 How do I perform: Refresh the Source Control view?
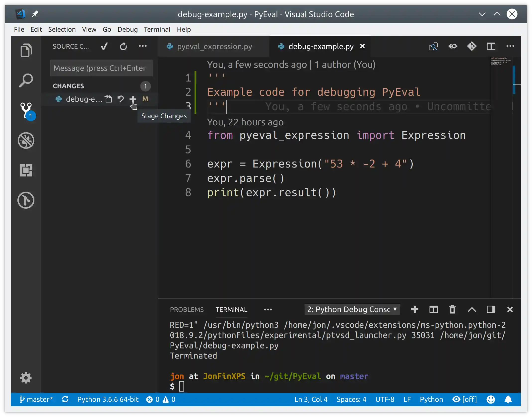(x=124, y=46)
